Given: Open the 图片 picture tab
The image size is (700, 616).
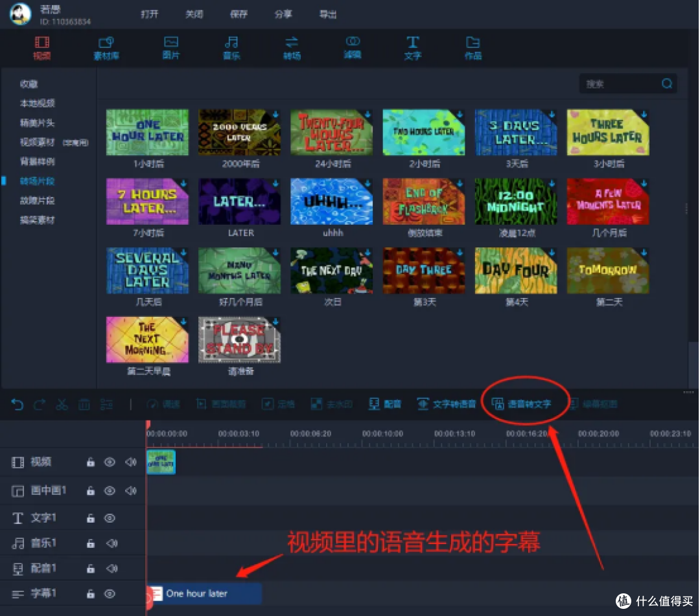Looking at the screenshot, I should 171,48.
